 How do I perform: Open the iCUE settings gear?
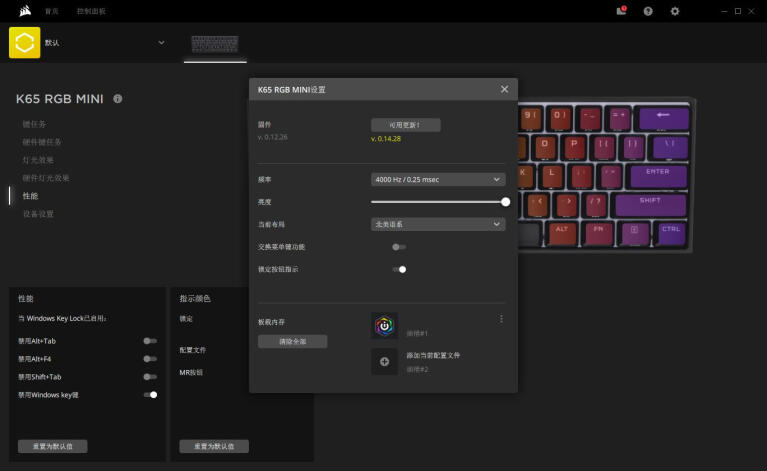(675, 11)
